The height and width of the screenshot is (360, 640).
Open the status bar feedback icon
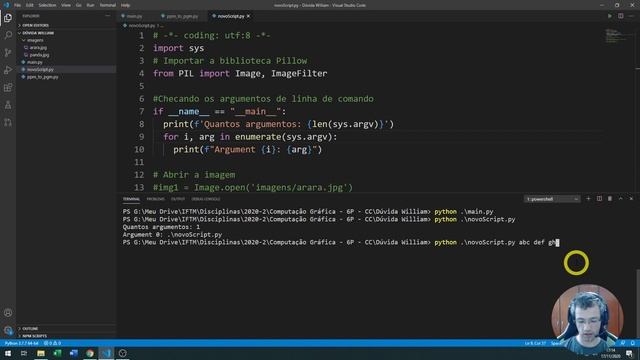point(623,343)
